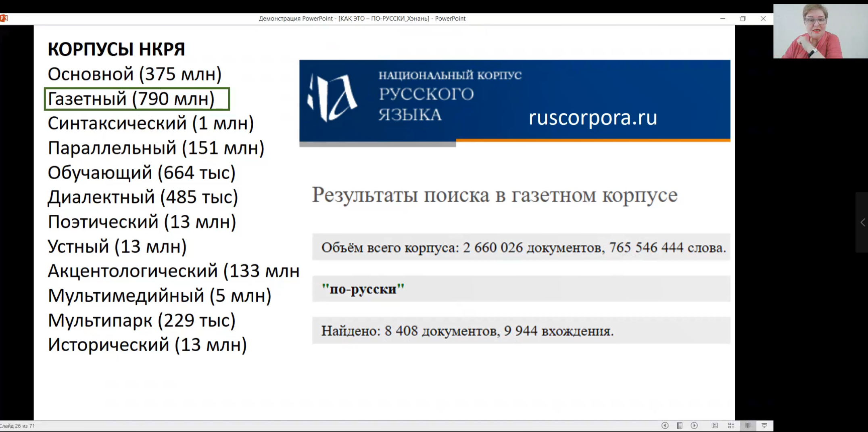Switch to Normal view icon
Image resolution: width=868 pixels, height=432 pixels.
pos(715,426)
